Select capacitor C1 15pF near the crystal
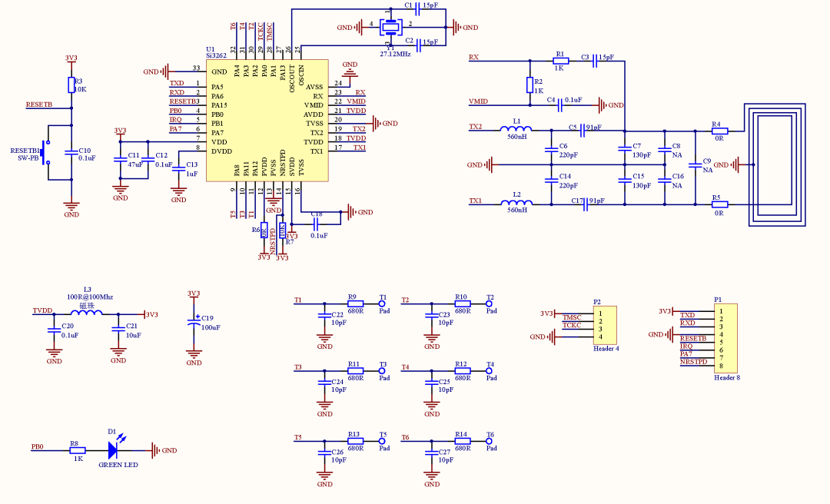The width and height of the screenshot is (830, 504). [419, 9]
